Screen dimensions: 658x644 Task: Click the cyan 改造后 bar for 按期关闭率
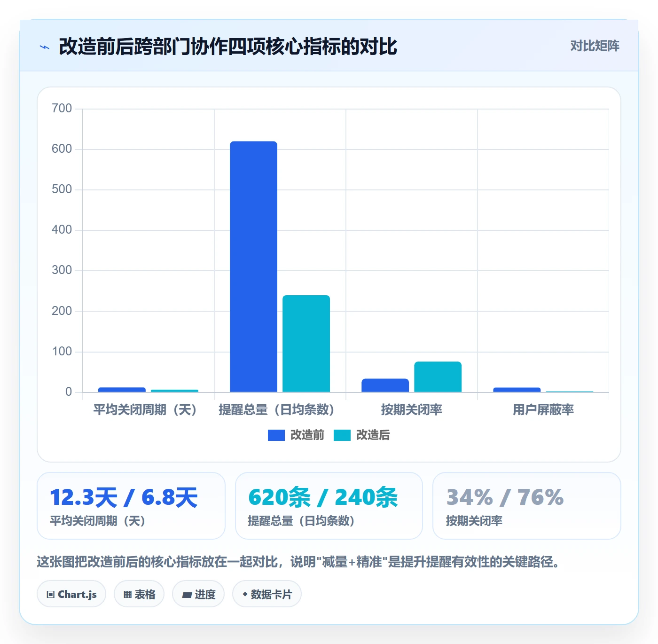click(x=438, y=377)
